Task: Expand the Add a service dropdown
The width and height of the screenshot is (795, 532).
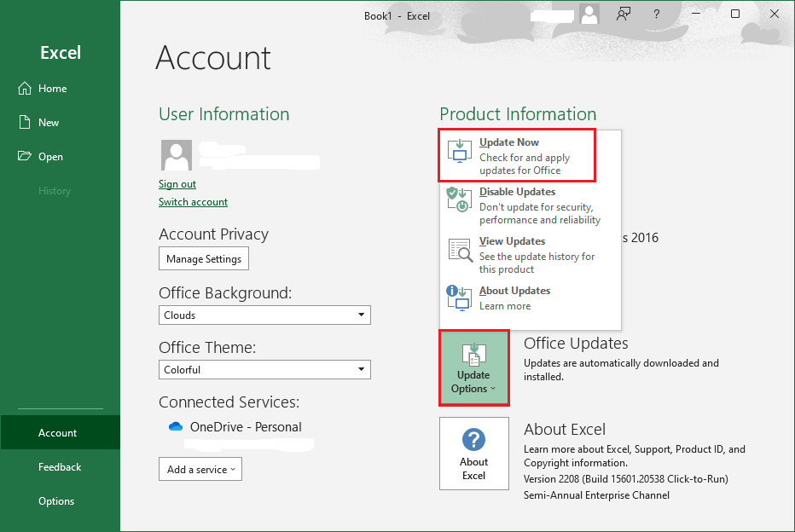Action: click(x=200, y=468)
